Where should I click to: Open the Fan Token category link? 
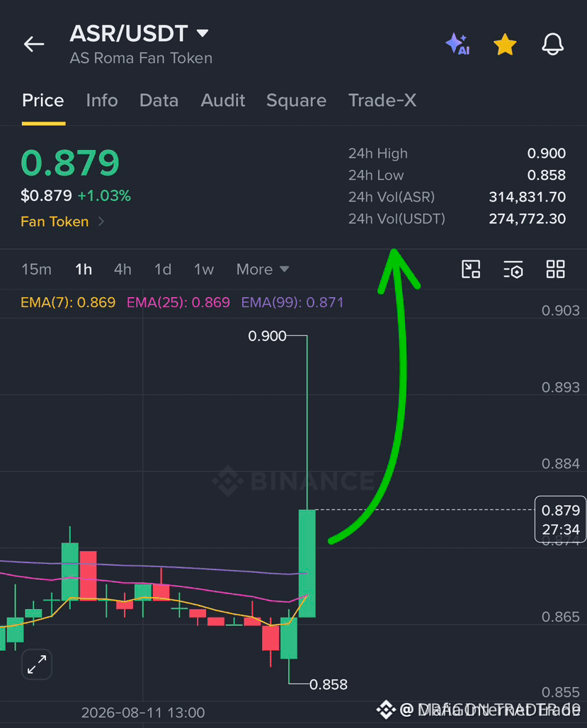pos(62,221)
